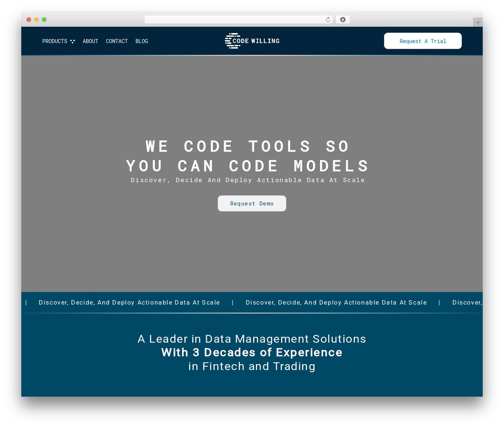The height and width of the screenshot is (427, 504).
Task: Click the red close window button
Action: pos(29,20)
